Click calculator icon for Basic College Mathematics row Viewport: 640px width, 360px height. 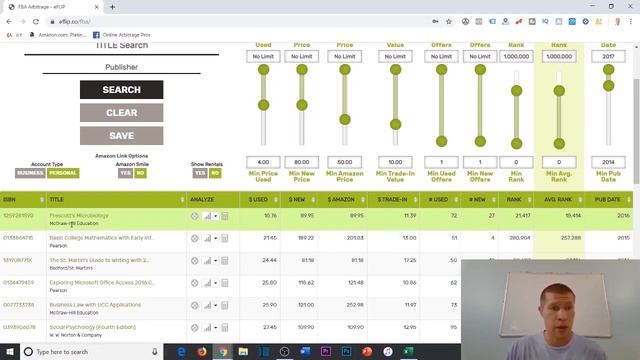pos(224,238)
